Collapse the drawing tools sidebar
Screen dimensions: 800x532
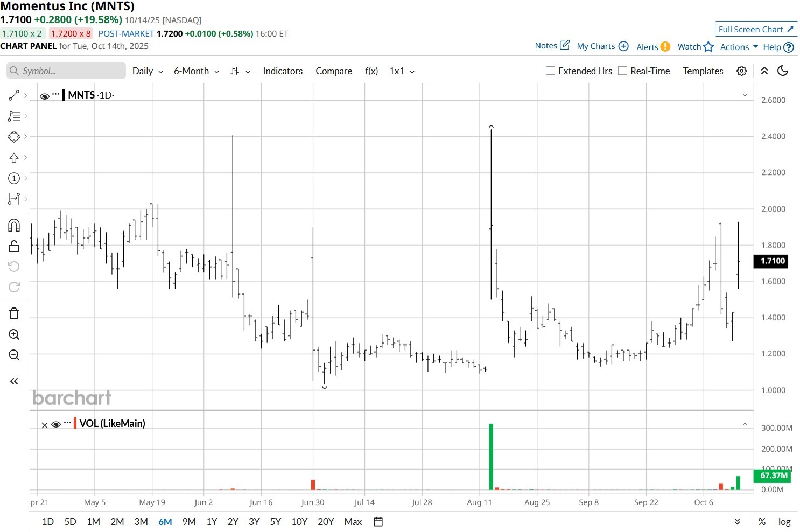pyautogui.click(x=14, y=381)
